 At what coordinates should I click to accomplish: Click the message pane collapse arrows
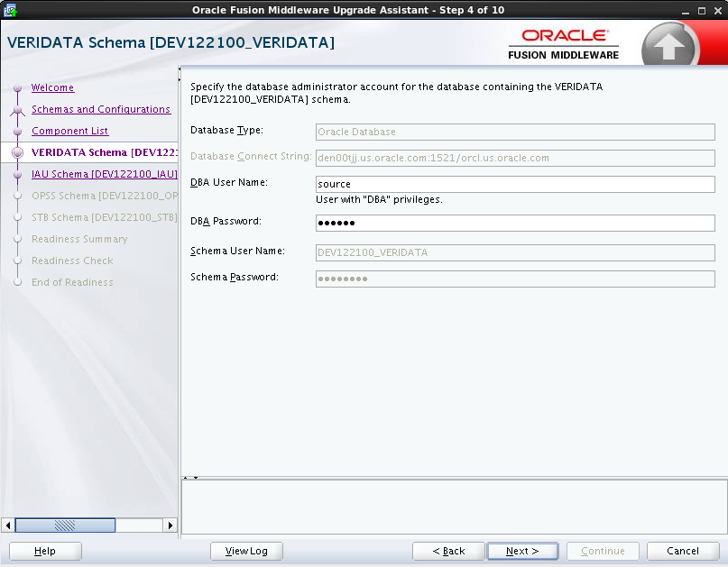click(190, 478)
